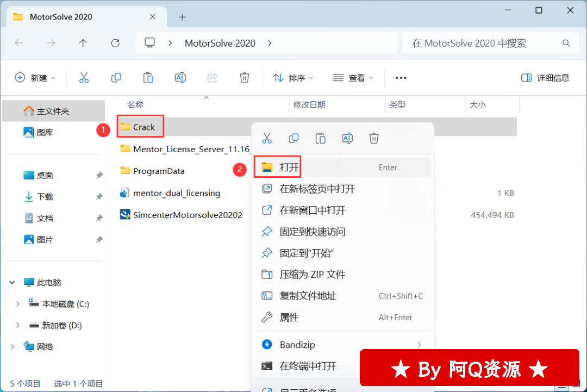Choose 在新标签页中打开 in the context menu
The height and width of the screenshot is (392, 587).
342,189
